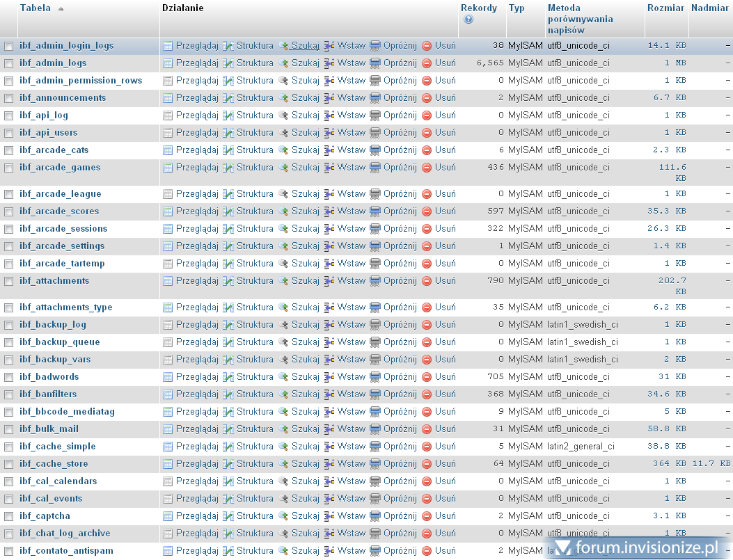This screenshot has width=733, height=560.
Task: Click the Drop icon for ibf_badwords row
Action: coord(427,377)
